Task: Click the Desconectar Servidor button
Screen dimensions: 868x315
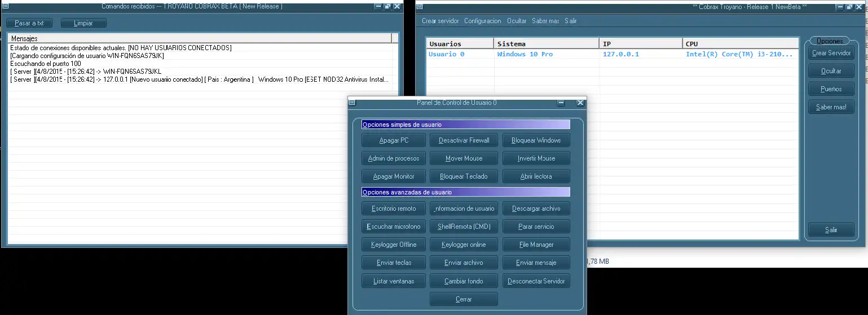Action: click(x=536, y=281)
